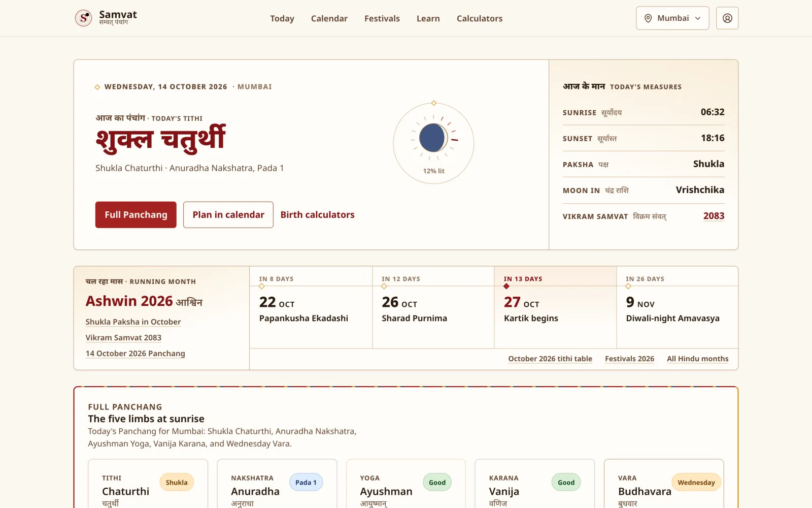This screenshot has width=812, height=508.
Task: Open 14 October 2026 Panchang link
Action: [x=136, y=354]
